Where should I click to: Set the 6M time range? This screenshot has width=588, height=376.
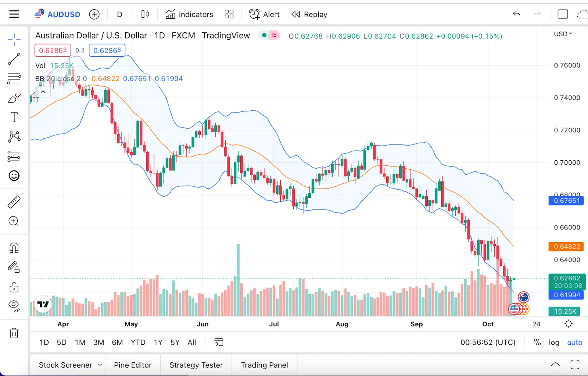point(117,342)
